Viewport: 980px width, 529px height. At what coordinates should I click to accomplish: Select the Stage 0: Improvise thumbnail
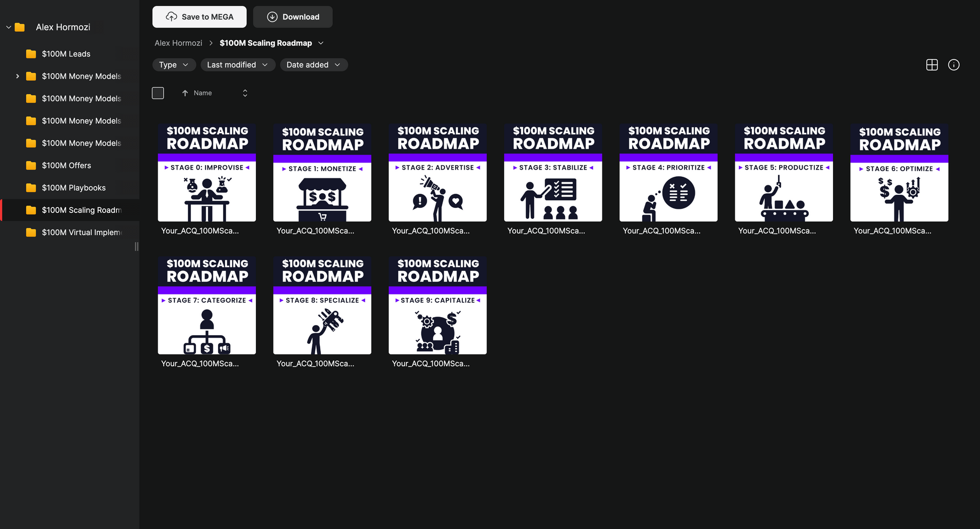coord(207,173)
